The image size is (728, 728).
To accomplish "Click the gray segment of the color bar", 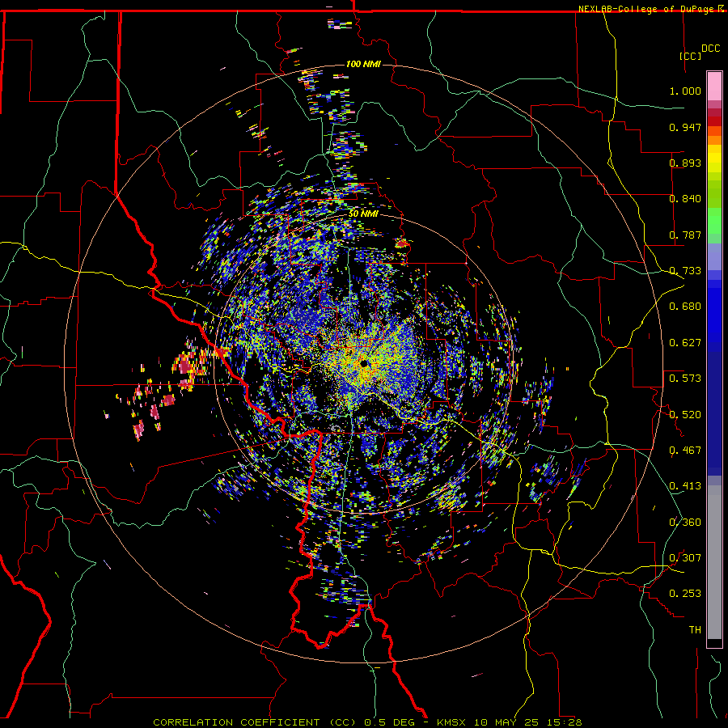I will [x=714, y=562].
